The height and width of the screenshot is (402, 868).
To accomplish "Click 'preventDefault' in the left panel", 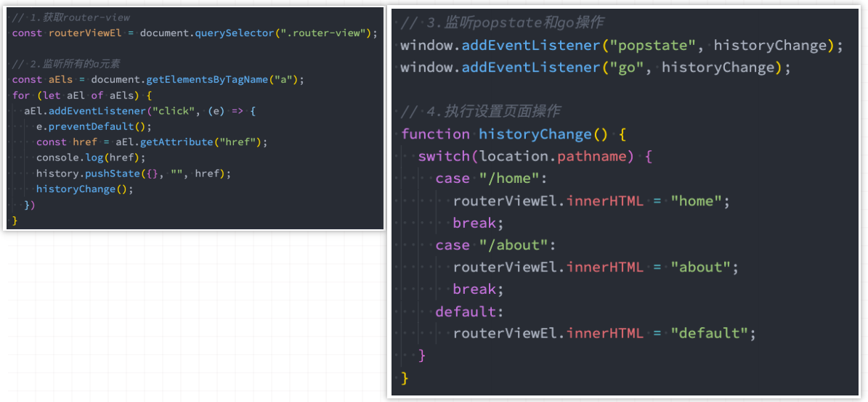I will tap(92, 127).
